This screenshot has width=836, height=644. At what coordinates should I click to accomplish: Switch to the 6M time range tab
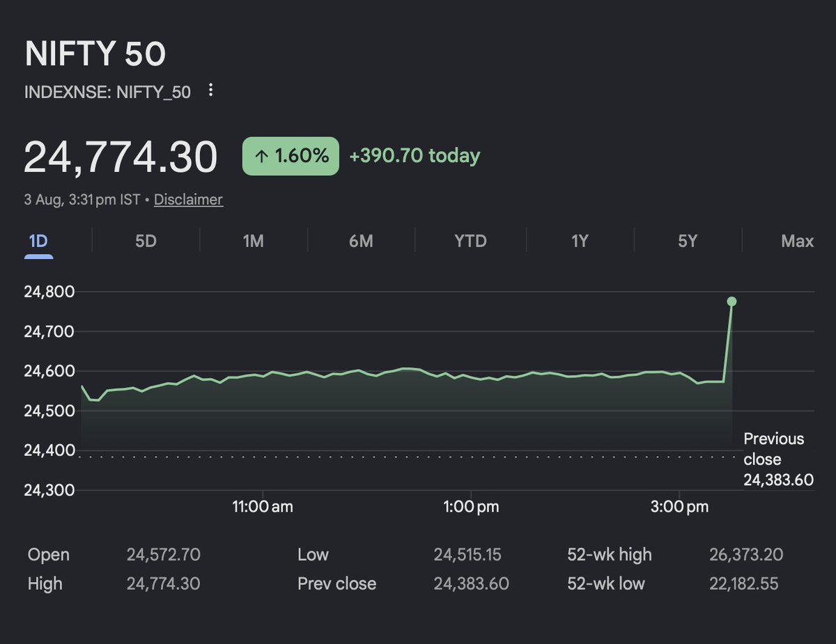(x=361, y=242)
